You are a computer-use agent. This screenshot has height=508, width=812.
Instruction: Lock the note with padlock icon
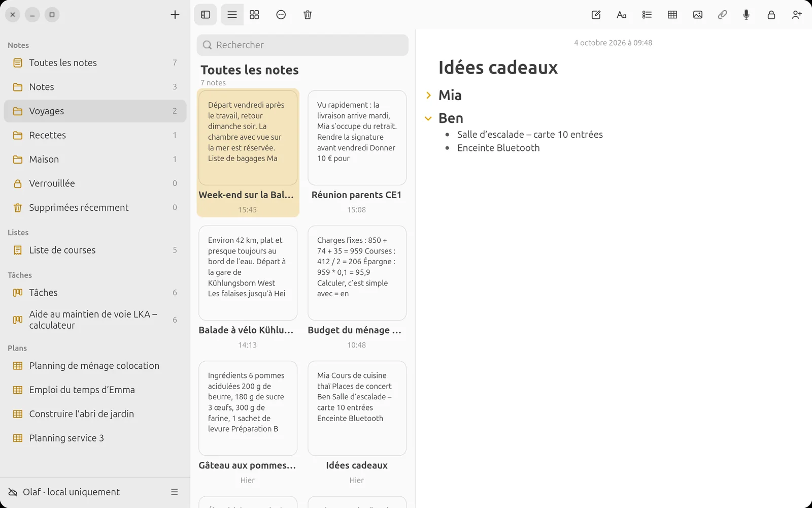pyautogui.click(x=771, y=15)
